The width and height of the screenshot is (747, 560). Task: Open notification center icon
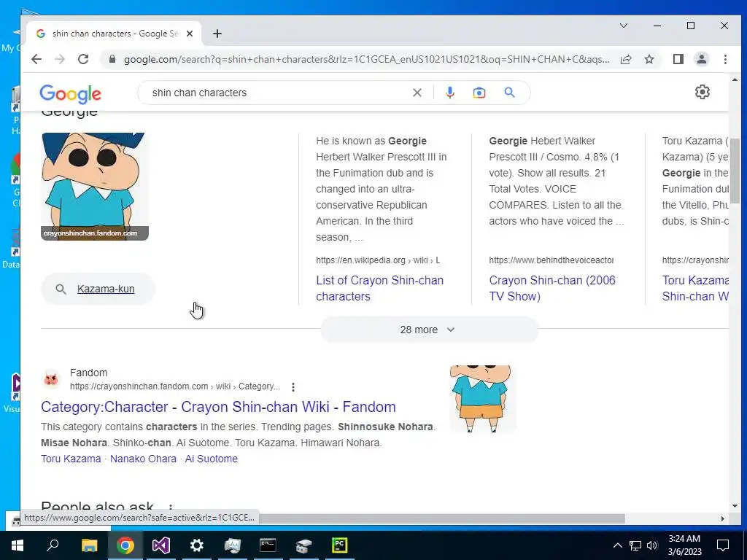click(723, 545)
